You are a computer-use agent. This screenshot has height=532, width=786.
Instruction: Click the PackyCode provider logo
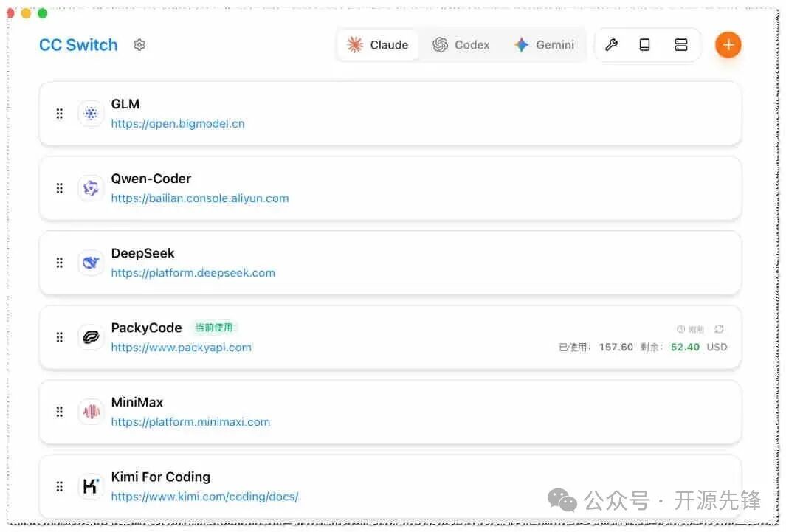click(x=91, y=338)
